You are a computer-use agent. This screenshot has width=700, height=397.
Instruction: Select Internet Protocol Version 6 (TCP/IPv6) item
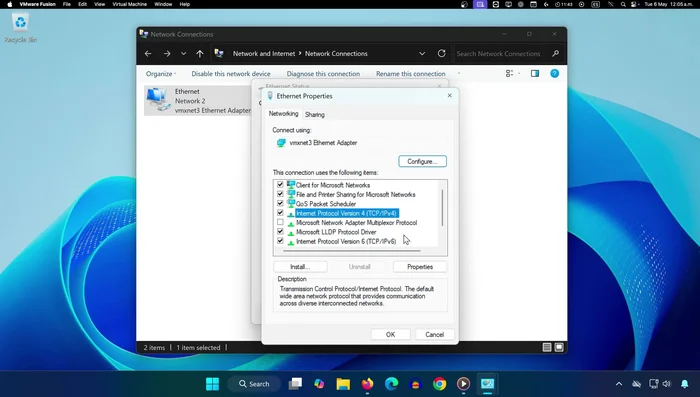346,241
